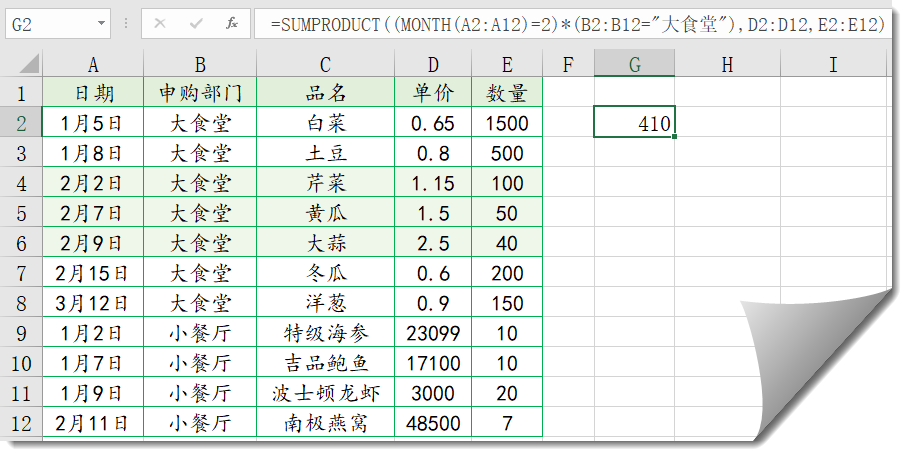Click the Enter checkmark icon in formula bar
907x456 pixels.
[x=196, y=24]
